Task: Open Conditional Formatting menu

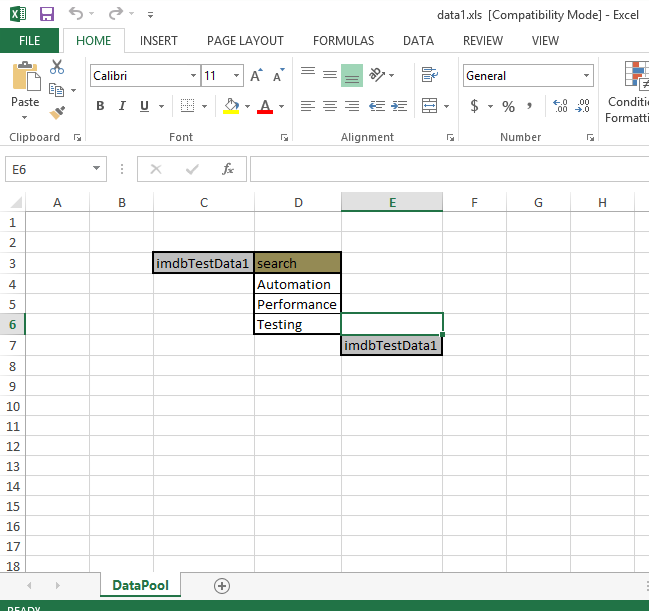Action: (628, 92)
